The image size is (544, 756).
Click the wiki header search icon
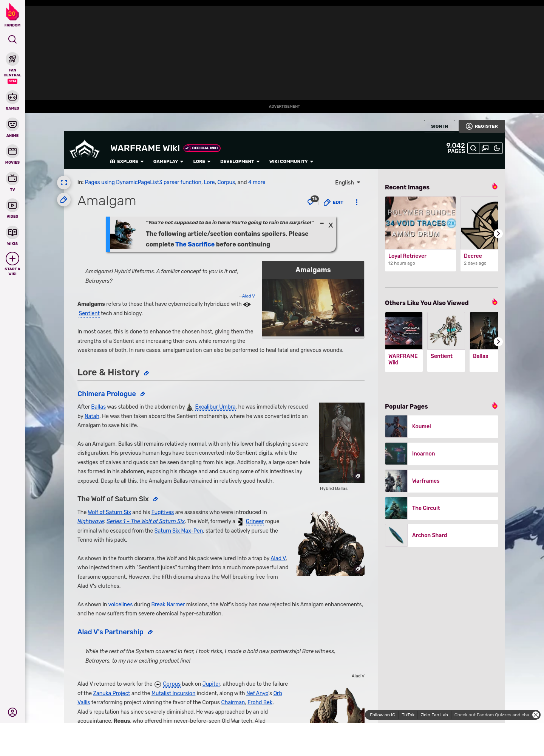473,148
